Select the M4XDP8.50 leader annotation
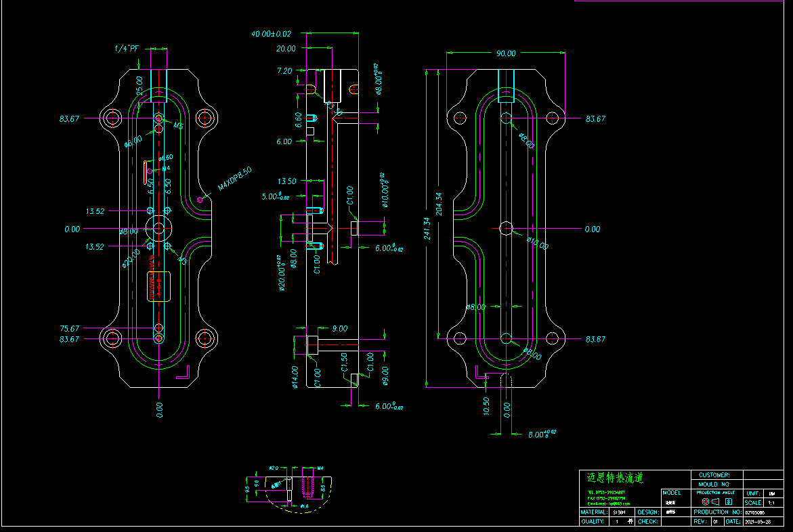This screenshot has height=532, width=793. pos(234,179)
